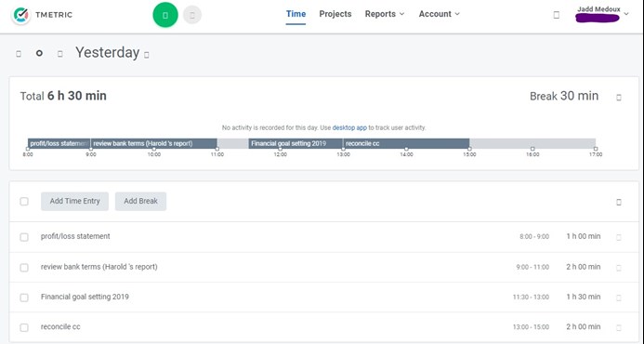Click the 9:00 - 11:00 time range
This screenshot has width=644, height=344.
tap(532, 267)
